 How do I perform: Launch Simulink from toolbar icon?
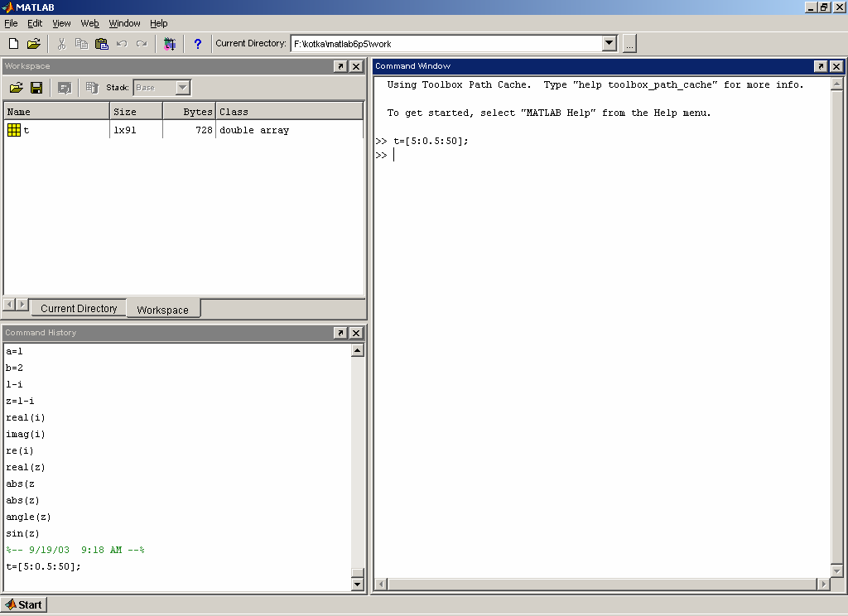coord(170,44)
